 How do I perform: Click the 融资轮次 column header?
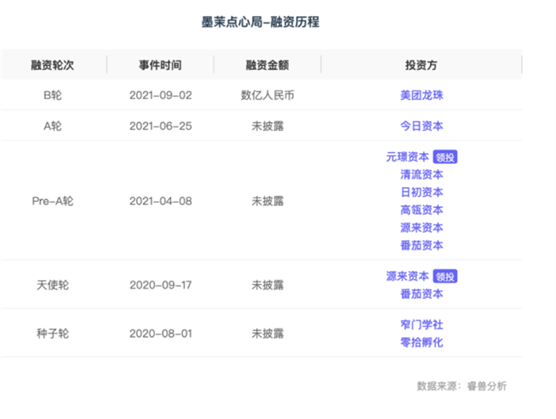52,65
